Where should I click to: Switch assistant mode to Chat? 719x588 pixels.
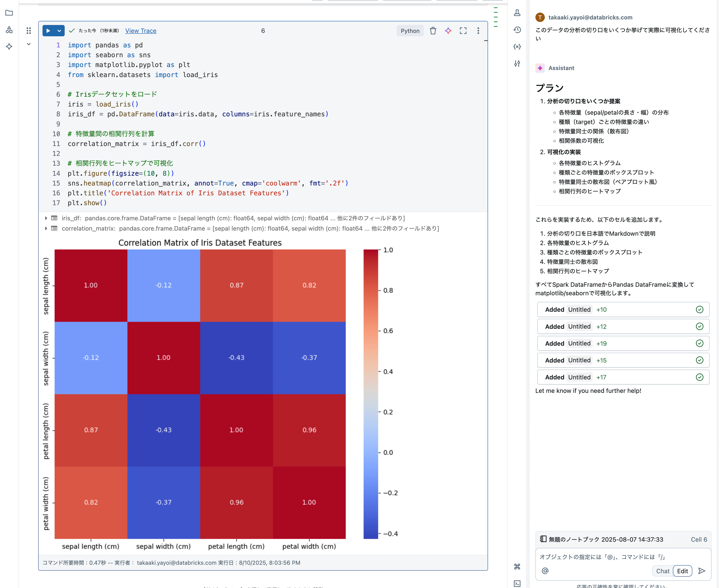point(662,571)
